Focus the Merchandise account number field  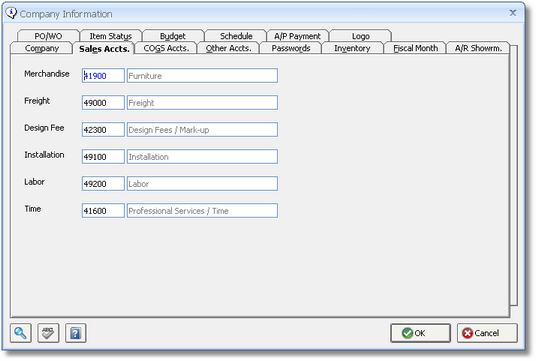click(103, 76)
